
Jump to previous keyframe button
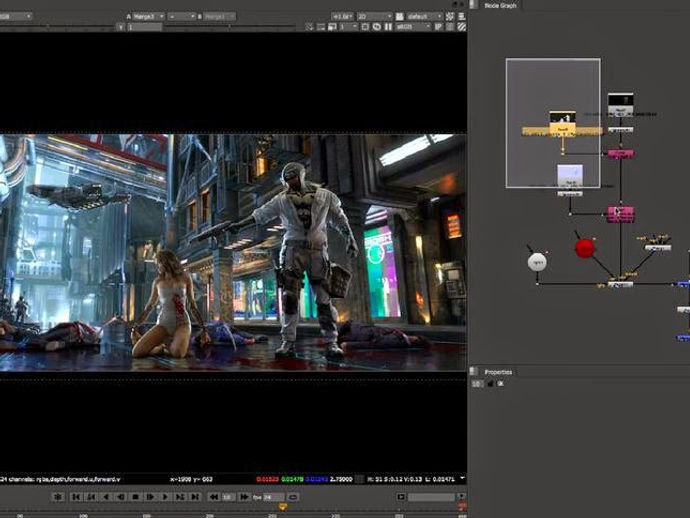coord(91,497)
